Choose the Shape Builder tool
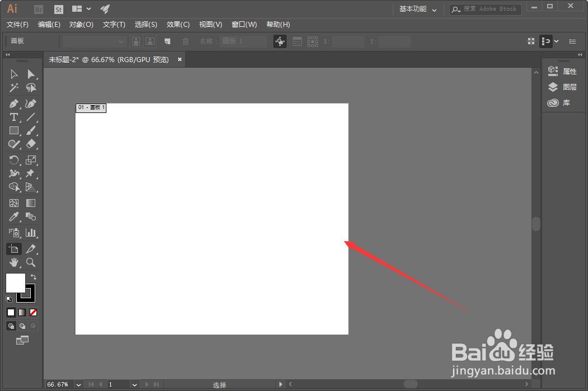Image resolution: width=588 pixels, height=391 pixels. (14, 187)
